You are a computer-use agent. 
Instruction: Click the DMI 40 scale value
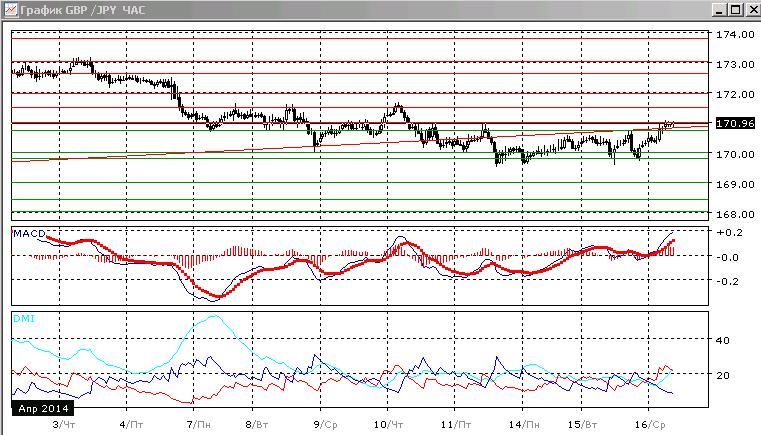click(x=723, y=341)
